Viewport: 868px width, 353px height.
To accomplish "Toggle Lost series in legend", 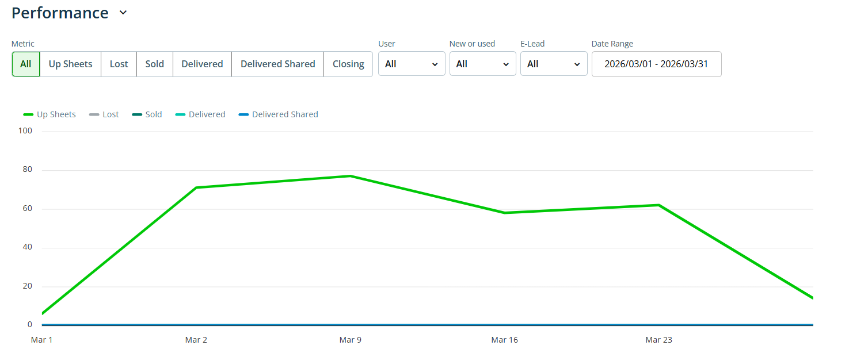I will pyautogui.click(x=111, y=114).
